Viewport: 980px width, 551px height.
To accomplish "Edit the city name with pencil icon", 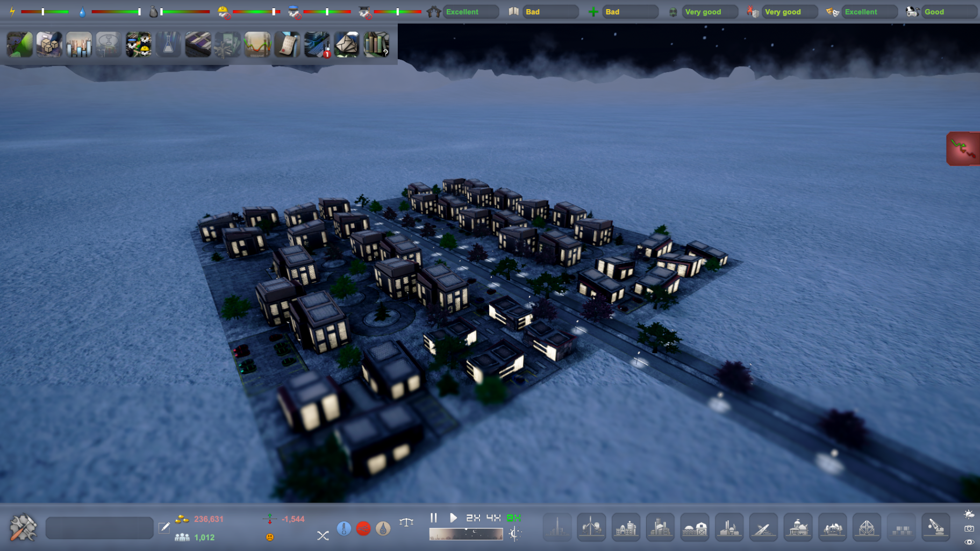I will pos(164,528).
